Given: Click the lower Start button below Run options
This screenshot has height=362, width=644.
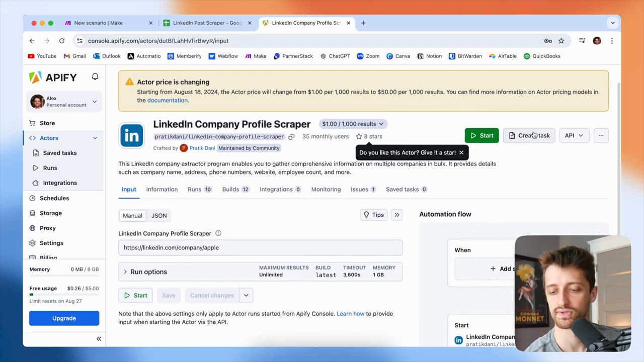Looking at the screenshot, I should click(x=136, y=295).
